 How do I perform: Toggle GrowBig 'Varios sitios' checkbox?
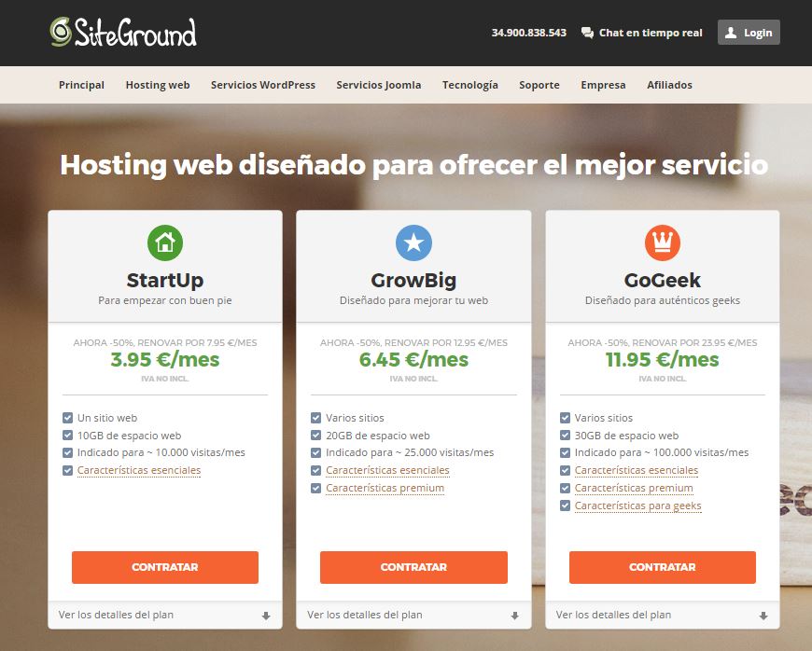[x=315, y=418]
